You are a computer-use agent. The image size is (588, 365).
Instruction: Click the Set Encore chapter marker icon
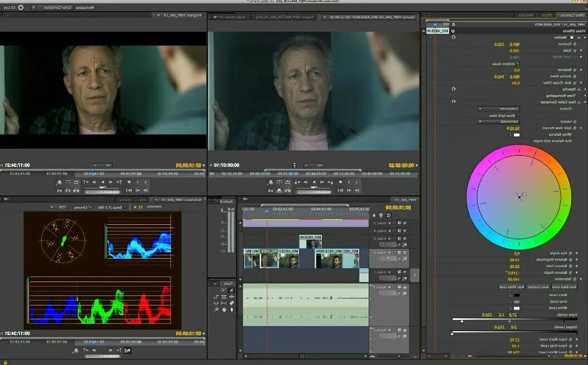pyautogui.click(x=381, y=215)
